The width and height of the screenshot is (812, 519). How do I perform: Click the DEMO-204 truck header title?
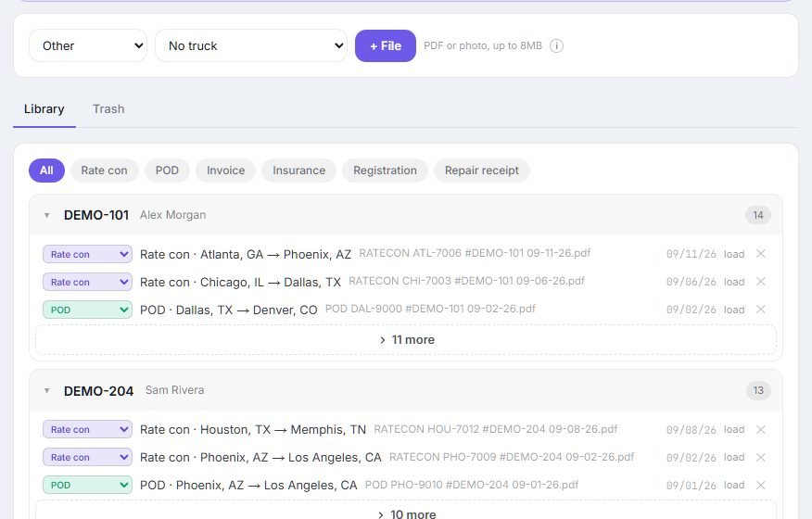98,390
